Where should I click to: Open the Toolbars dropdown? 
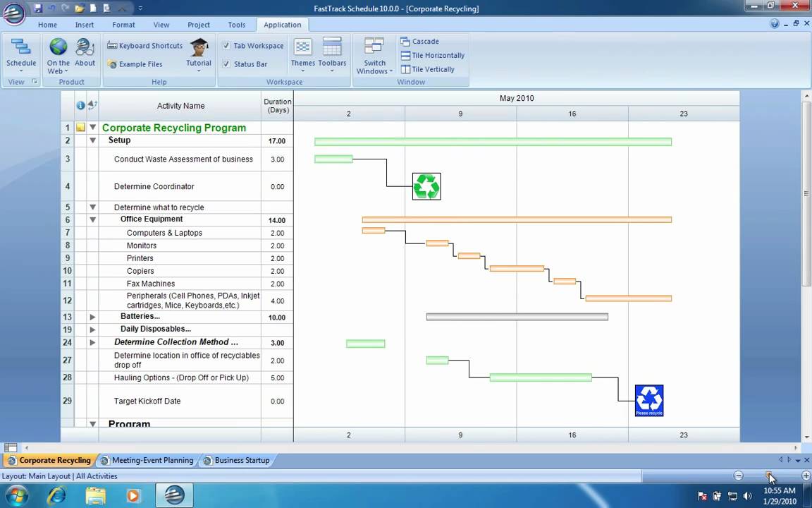pyautogui.click(x=332, y=56)
